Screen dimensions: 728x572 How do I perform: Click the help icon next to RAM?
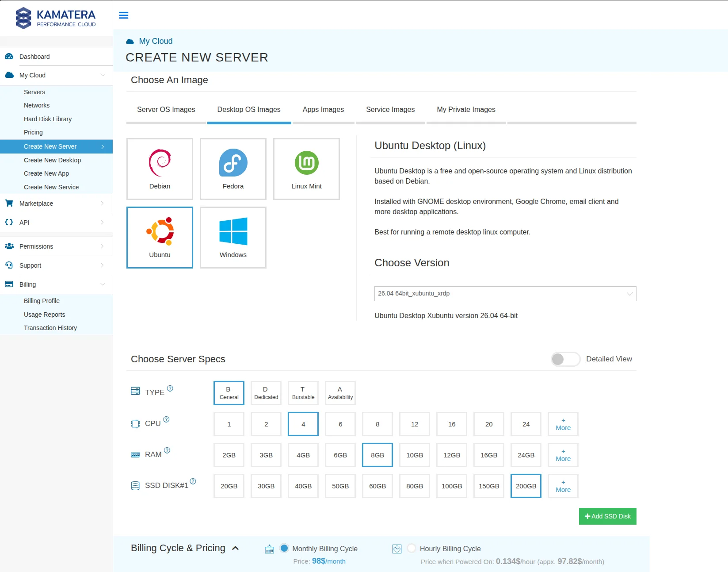[x=167, y=450]
